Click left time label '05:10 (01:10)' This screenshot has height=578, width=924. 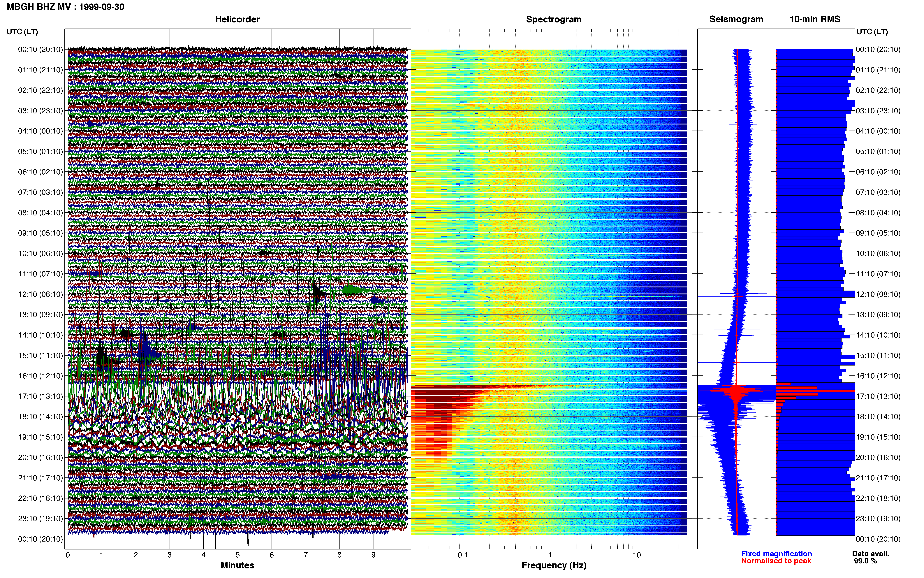click(41, 151)
